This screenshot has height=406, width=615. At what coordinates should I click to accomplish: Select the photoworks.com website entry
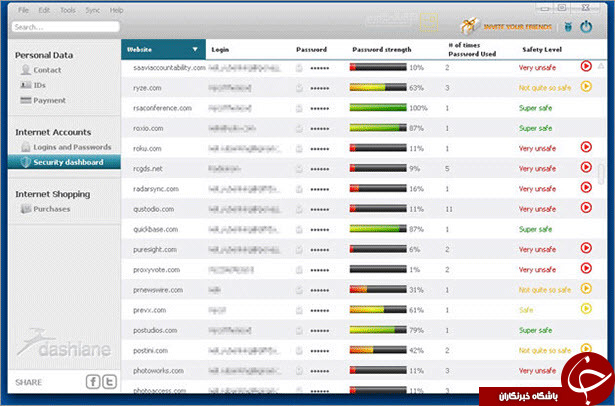click(x=158, y=371)
